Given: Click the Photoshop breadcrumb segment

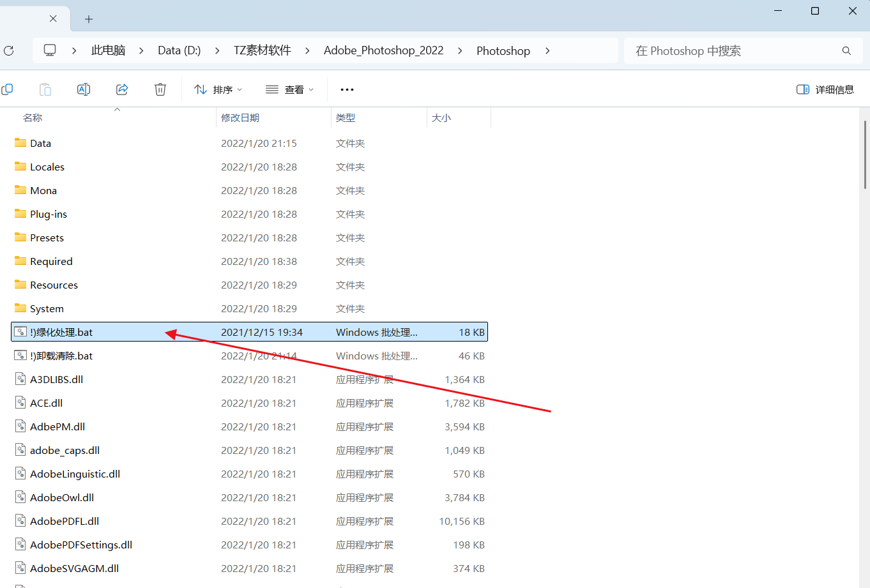Looking at the screenshot, I should [x=503, y=50].
